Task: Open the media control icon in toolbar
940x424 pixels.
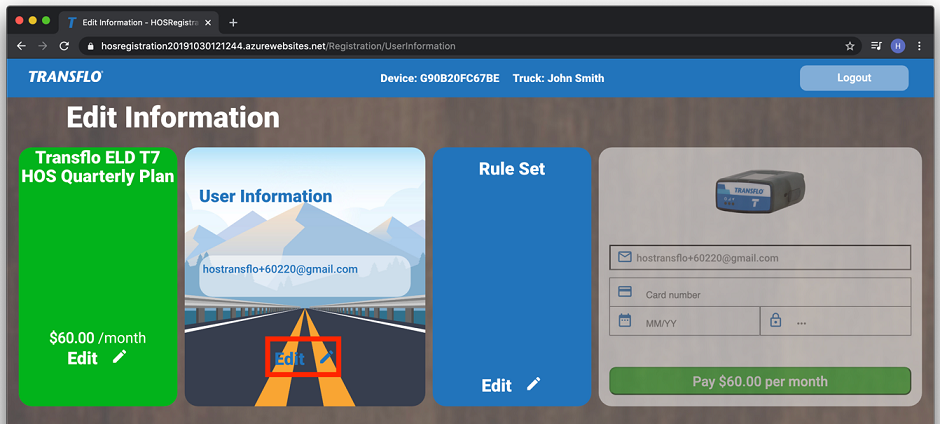Action: click(875, 46)
